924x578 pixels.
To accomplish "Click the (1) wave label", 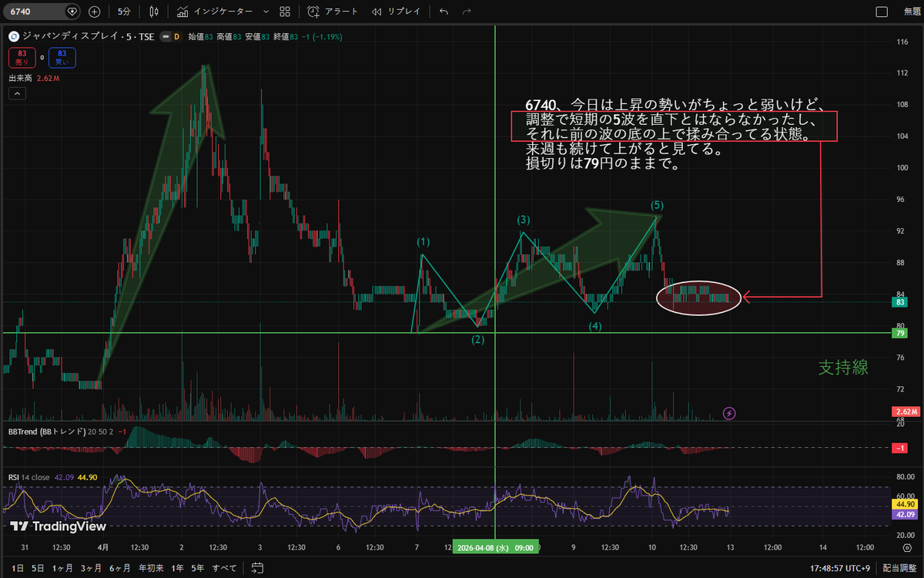I will tap(423, 242).
